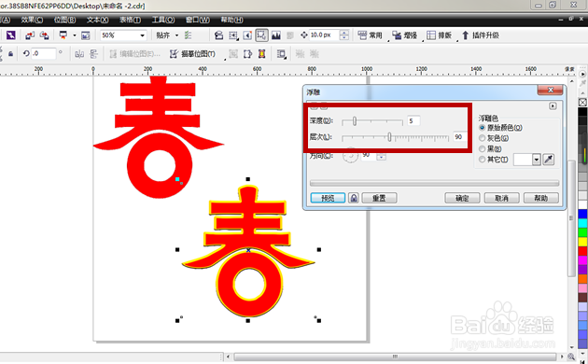
Task: Click the 重置 reset button
Action: (x=379, y=198)
